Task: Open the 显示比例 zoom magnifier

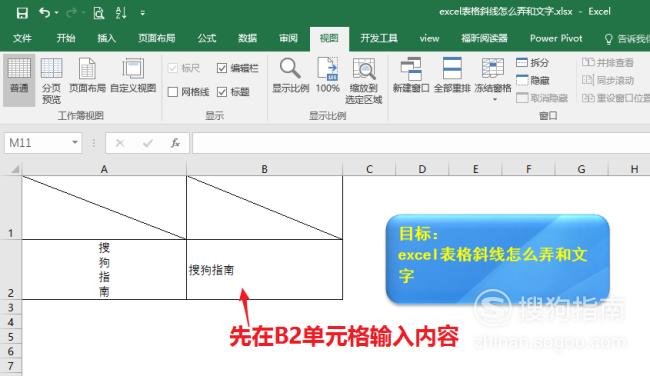Action: pyautogui.click(x=290, y=75)
